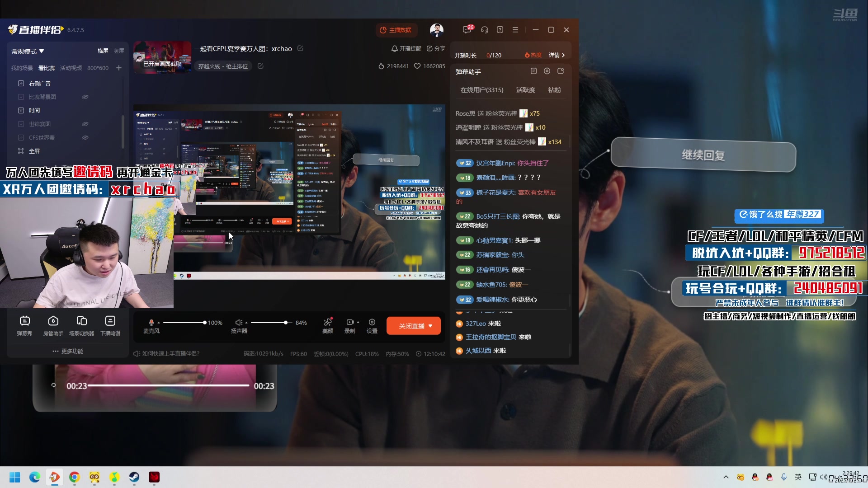Switch to 竖屏 portrait layout
Screen dimensions: 868x488
(119, 51)
